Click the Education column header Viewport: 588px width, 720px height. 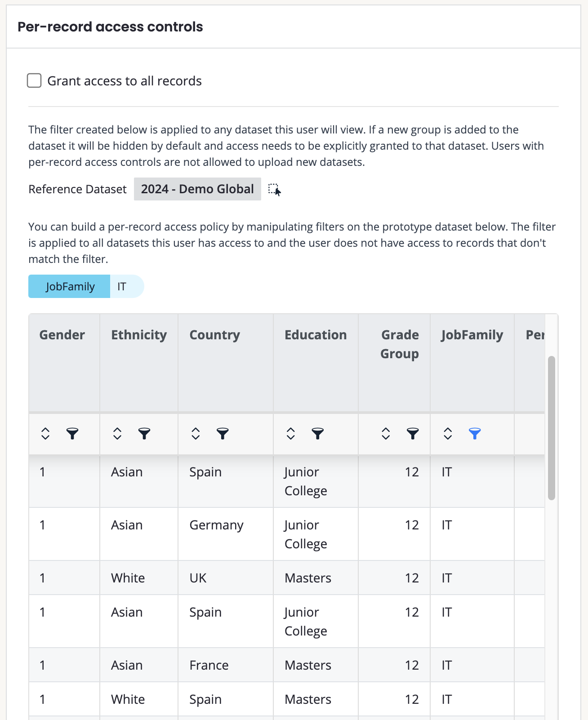[x=316, y=335]
